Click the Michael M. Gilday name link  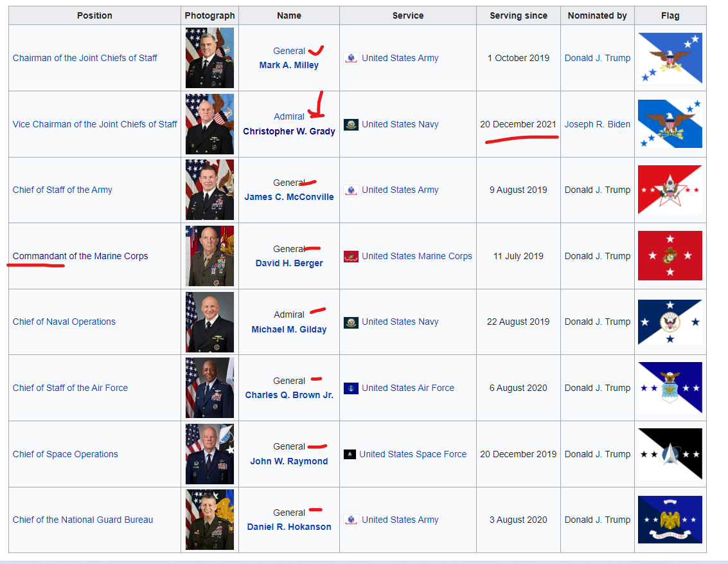(x=289, y=329)
